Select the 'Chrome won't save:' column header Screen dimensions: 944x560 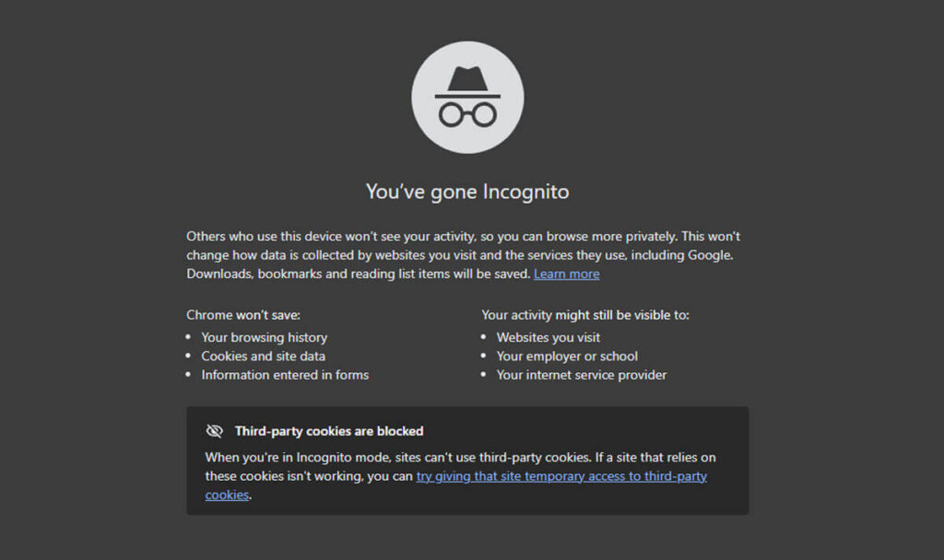242,314
